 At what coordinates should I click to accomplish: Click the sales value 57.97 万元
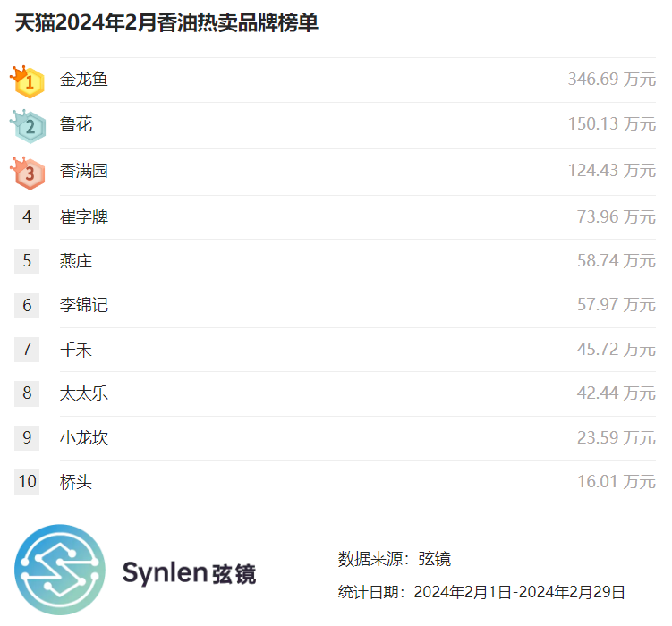pyautogui.click(x=617, y=305)
